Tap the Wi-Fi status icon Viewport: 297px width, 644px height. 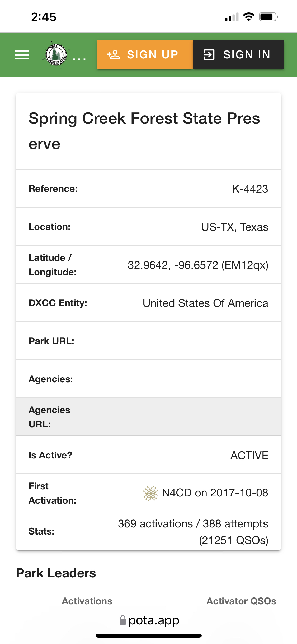click(248, 17)
